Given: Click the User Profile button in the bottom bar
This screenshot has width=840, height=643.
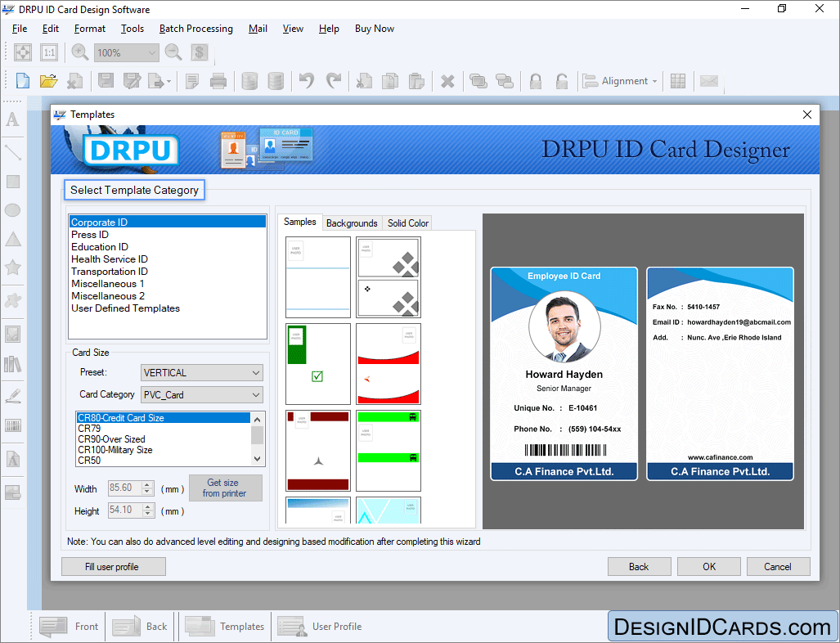Looking at the screenshot, I should click(320, 627).
